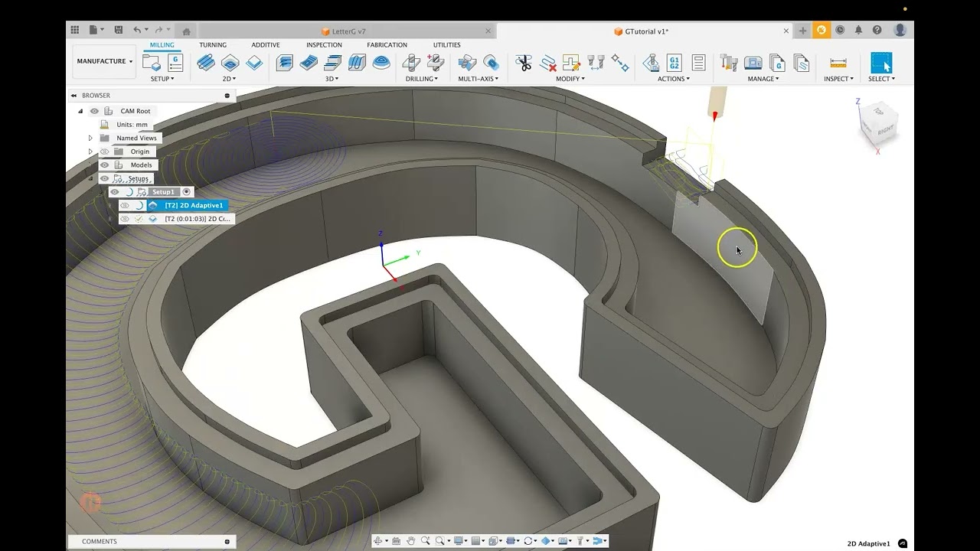
Task: Open the NC Program icon in Setup
Action: pos(175,63)
